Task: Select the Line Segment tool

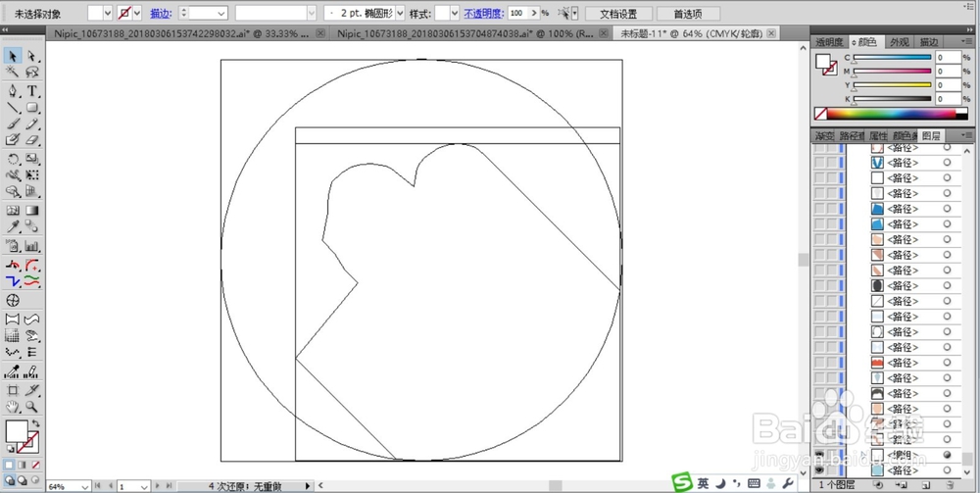Action: [x=13, y=108]
